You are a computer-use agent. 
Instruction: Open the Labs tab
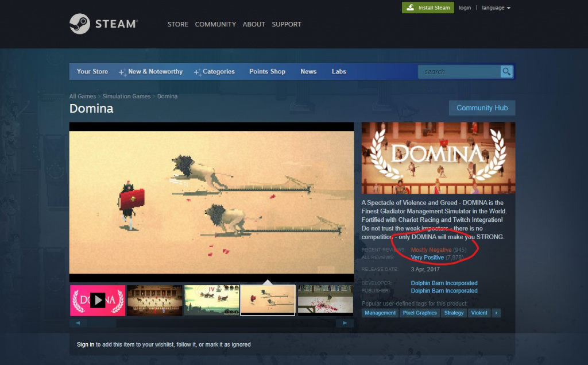tap(339, 71)
